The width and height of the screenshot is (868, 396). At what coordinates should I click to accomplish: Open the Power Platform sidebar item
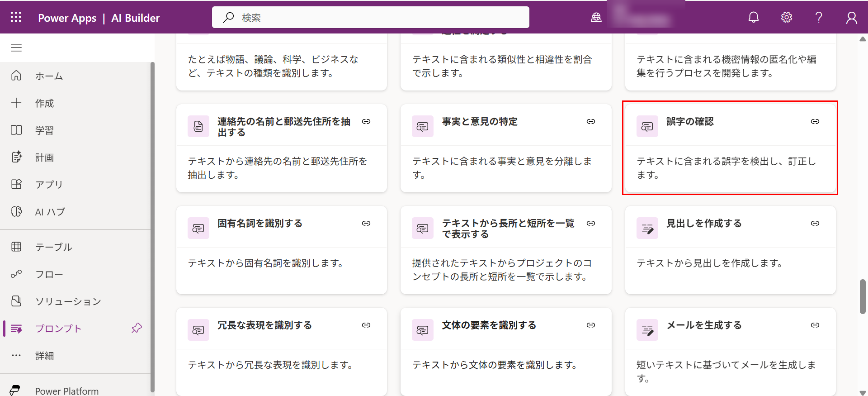[x=66, y=391]
